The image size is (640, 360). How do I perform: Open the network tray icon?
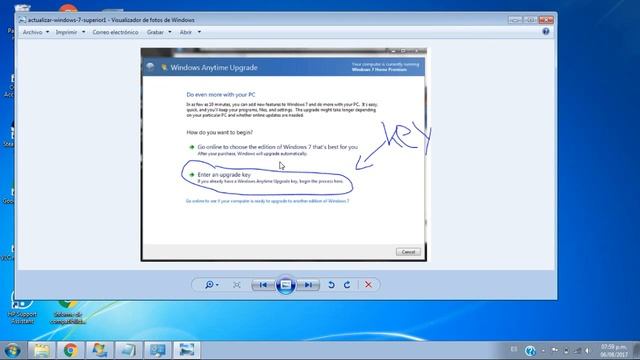pos(577,351)
